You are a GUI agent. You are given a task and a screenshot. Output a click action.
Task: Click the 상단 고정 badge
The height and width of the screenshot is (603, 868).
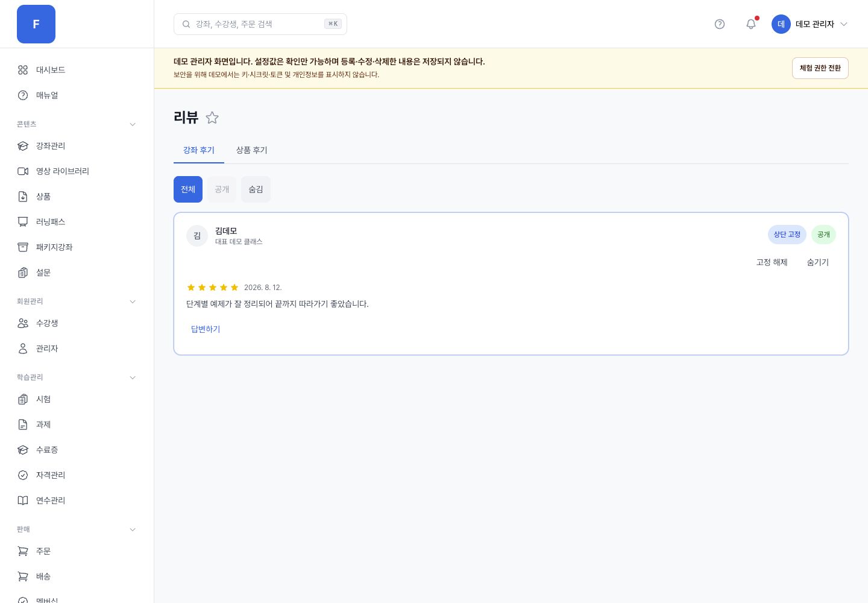tap(787, 235)
